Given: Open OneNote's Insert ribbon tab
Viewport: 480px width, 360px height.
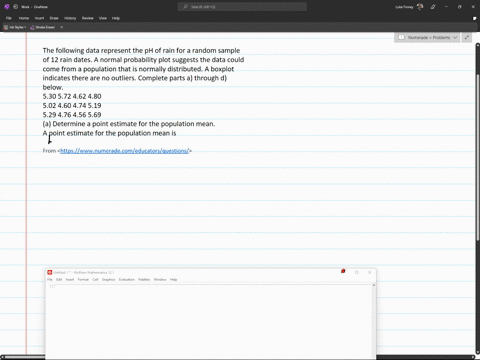Looking at the screenshot, I should (x=39, y=18).
